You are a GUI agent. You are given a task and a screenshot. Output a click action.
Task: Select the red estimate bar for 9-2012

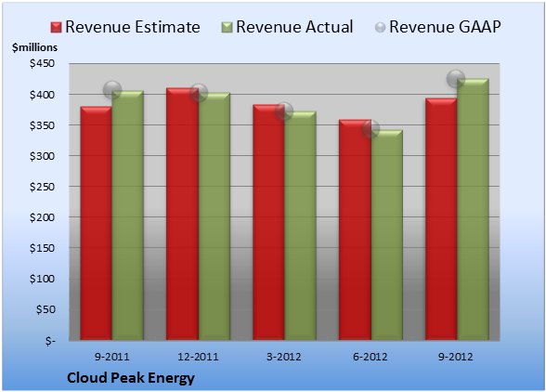[441, 219]
